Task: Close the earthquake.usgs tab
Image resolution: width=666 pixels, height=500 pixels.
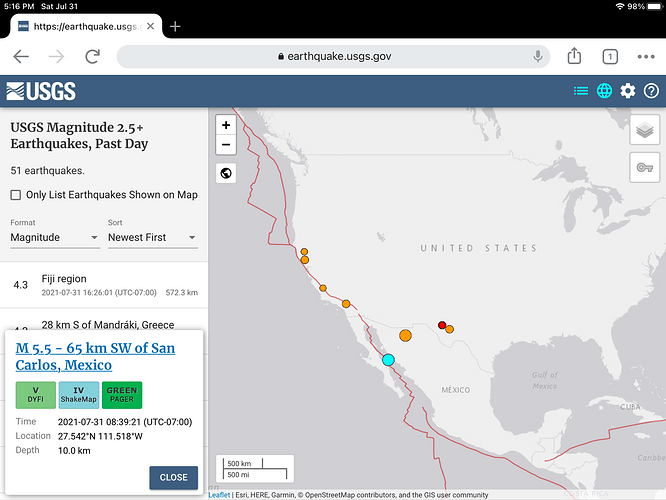Action: (150, 26)
